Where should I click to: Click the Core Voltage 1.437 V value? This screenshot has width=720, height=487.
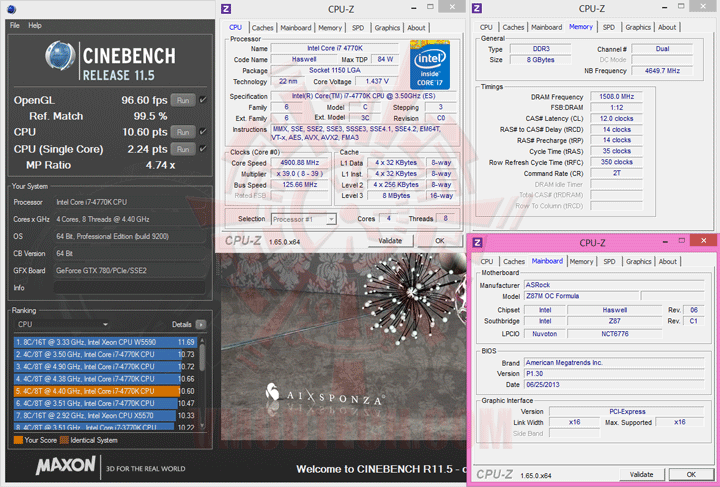click(x=377, y=81)
